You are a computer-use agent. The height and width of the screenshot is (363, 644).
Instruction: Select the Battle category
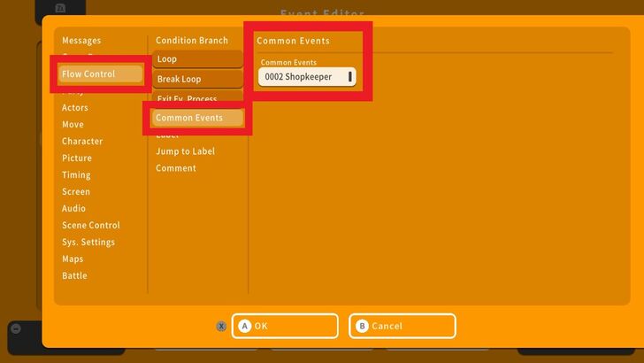pos(75,276)
